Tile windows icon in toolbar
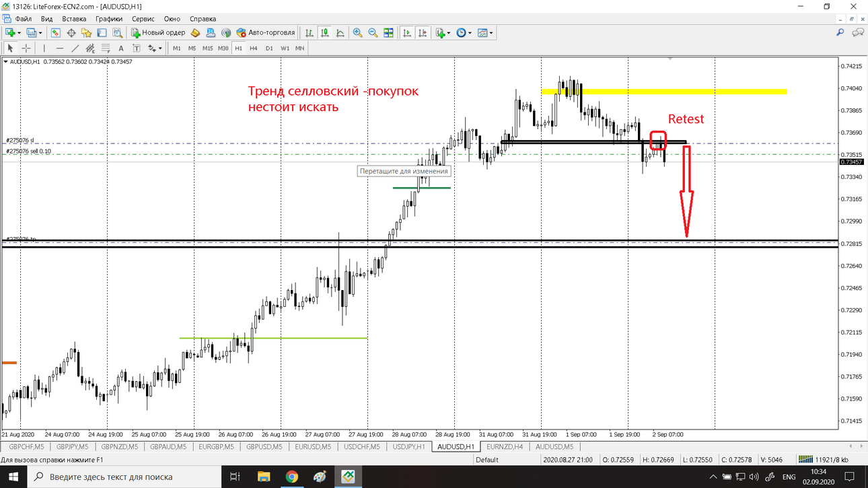Screen dimensions: 868x488 point(388,32)
